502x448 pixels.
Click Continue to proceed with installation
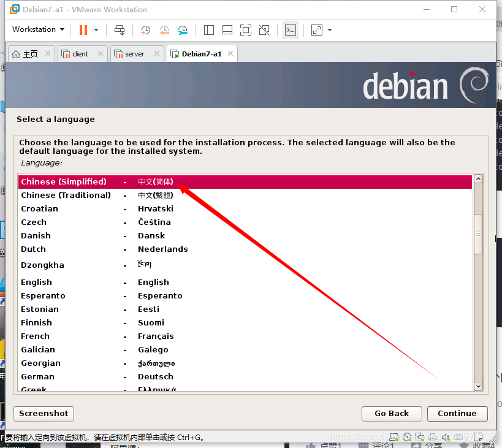457,414
